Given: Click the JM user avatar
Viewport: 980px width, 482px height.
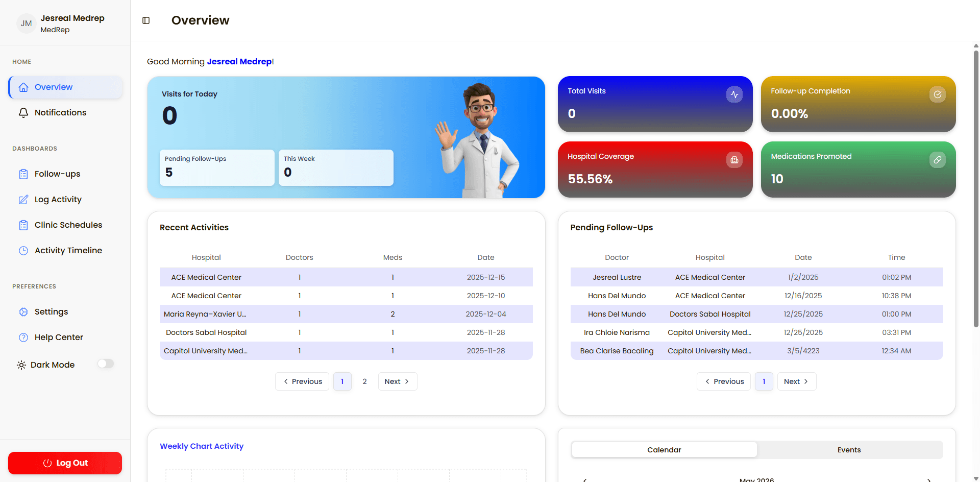Looking at the screenshot, I should (27, 23).
